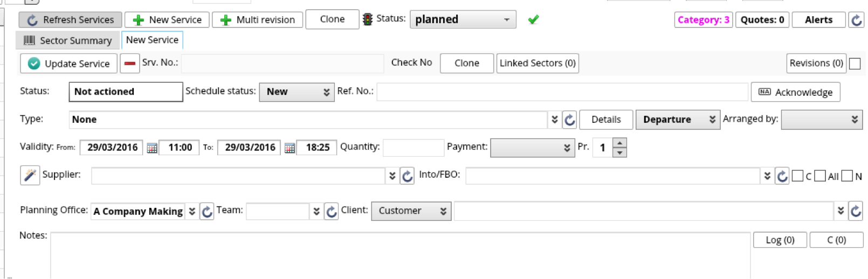Click the red minus delete service icon

pos(129,64)
